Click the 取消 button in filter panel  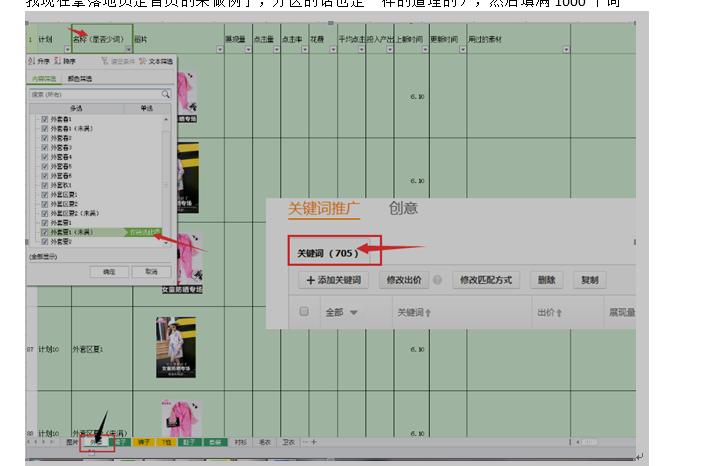(x=151, y=272)
